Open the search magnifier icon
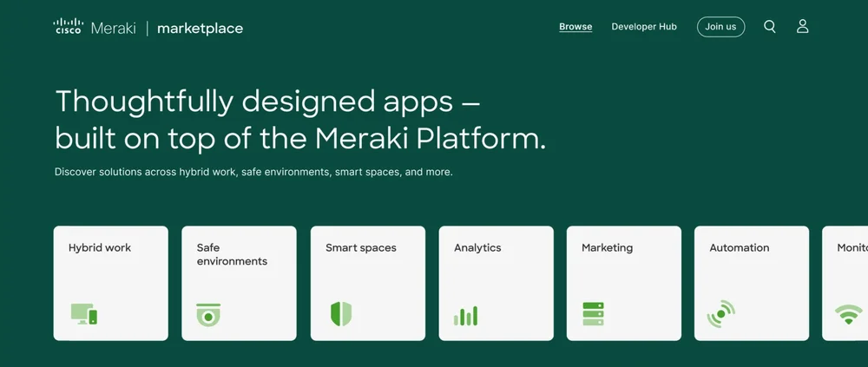This screenshot has height=367, width=868. click(769, 27)
